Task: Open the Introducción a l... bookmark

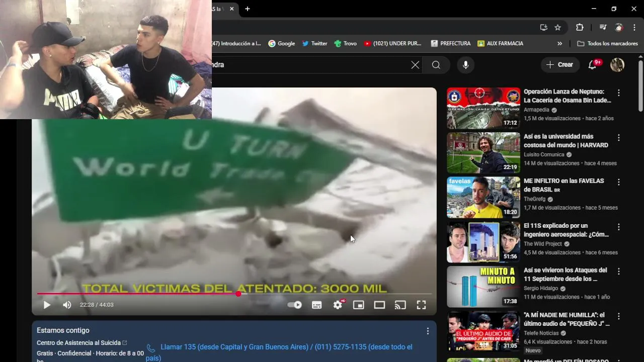Action: 236,44
